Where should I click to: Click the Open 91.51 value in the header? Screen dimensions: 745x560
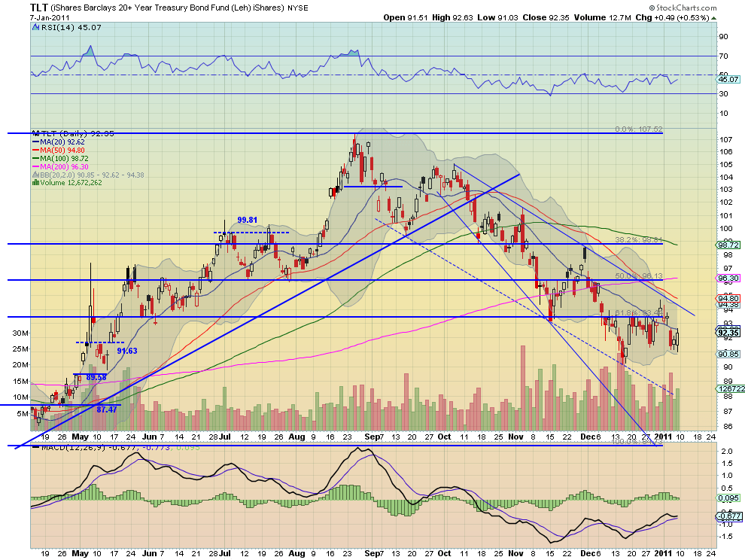click(x=406, y=17)
